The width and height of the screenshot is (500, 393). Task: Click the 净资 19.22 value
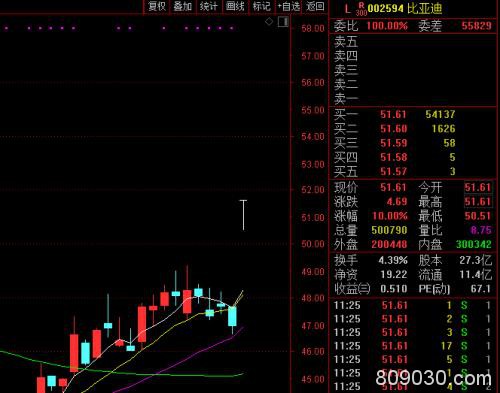coord(394,274)
